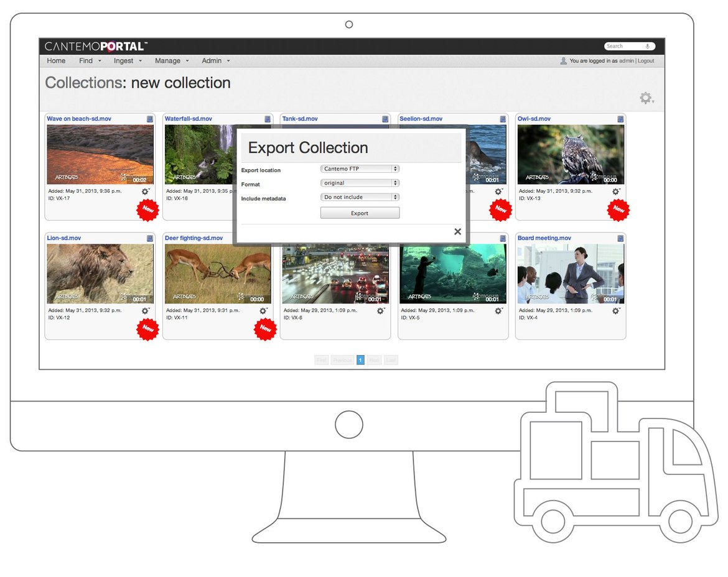Open gear menu for Lion-sd.mov card

tap(146, 311)
